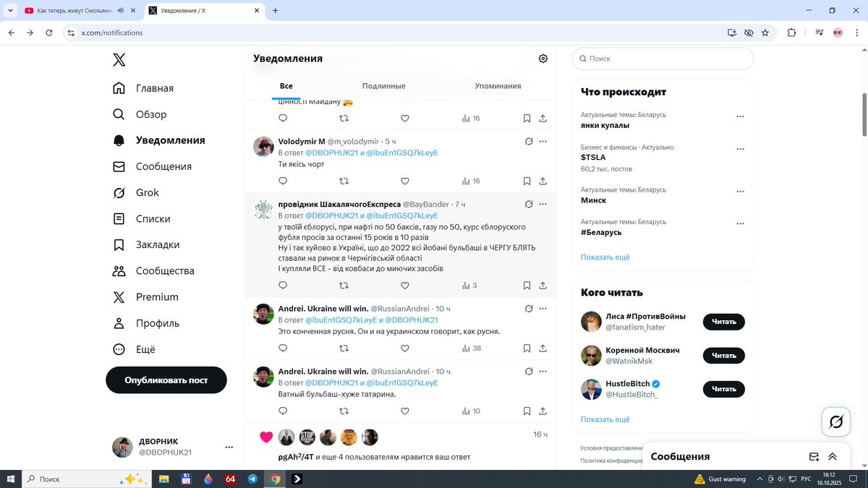Like Volodymyr M's post
This screenshot has width=868, height=488.
(x=405, y=181)
